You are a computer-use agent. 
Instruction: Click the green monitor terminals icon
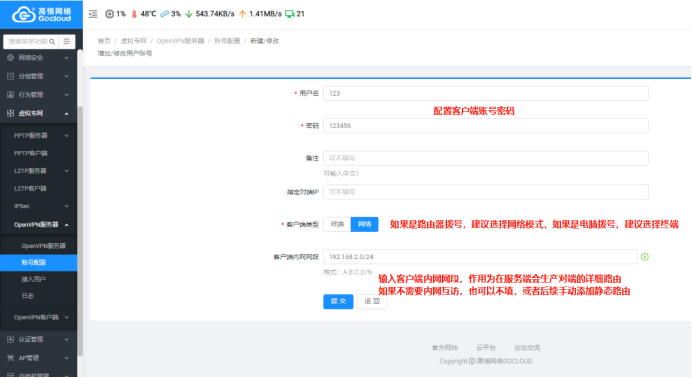(x=290, y=14)
